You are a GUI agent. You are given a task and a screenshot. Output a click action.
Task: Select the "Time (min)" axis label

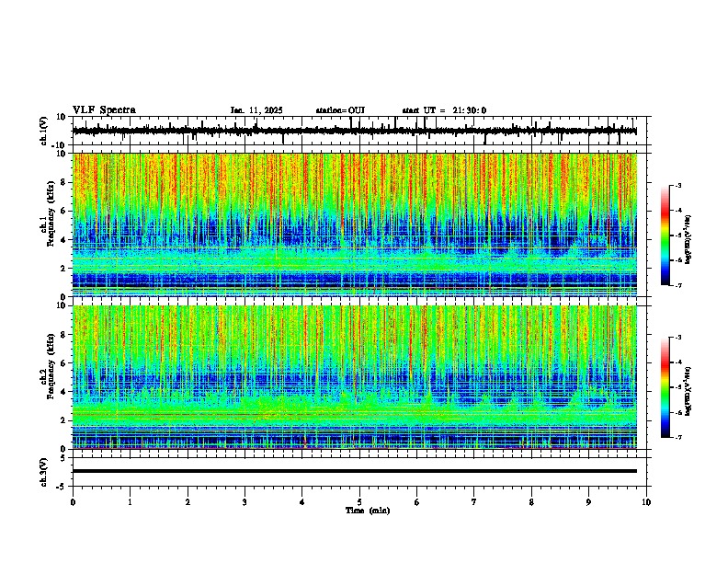[x=368, y=511]
